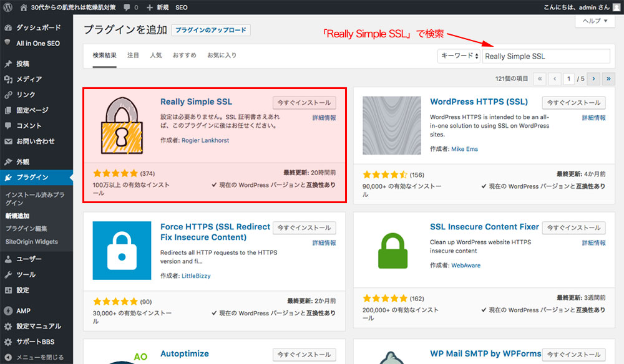Click the ユーザー person icon
Image resolution: width=624 pixels, height=364 pixels.
pyautogui.click(x=8, y=259)
